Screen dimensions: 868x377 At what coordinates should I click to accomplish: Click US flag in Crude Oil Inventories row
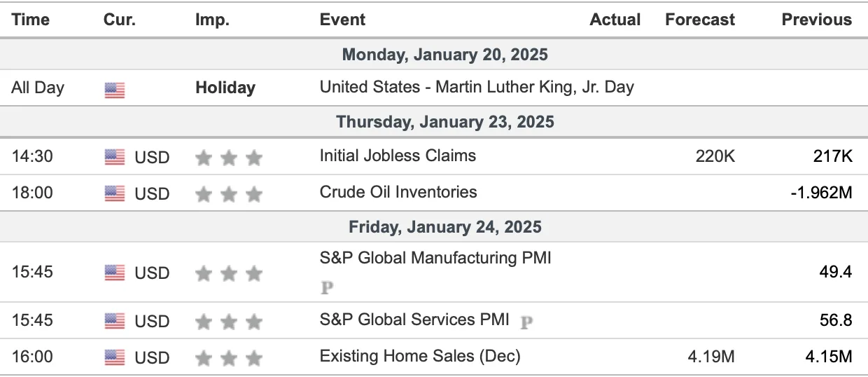pos(115,193)
